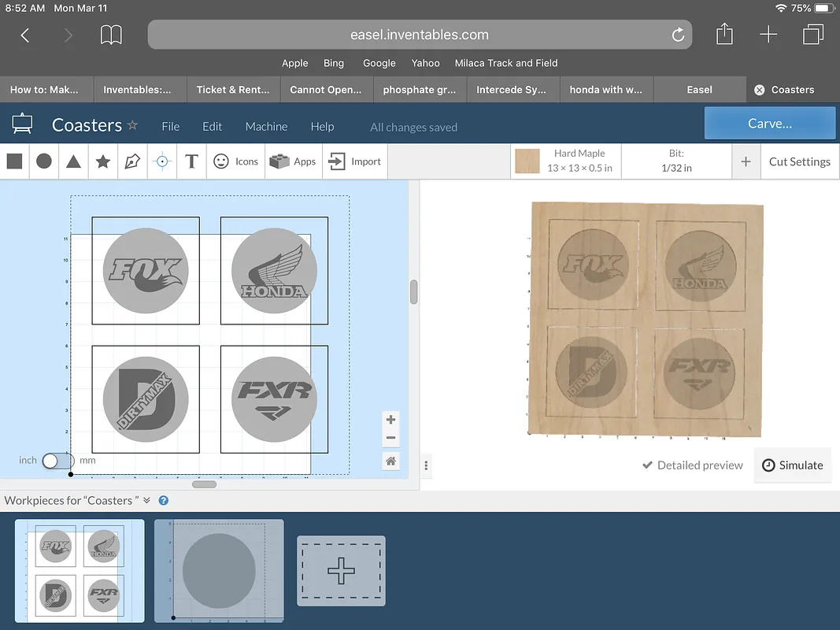The width and height of the screenshot is (840, 630).
Task: Open the Machine menu
Action: pos(266,126)
